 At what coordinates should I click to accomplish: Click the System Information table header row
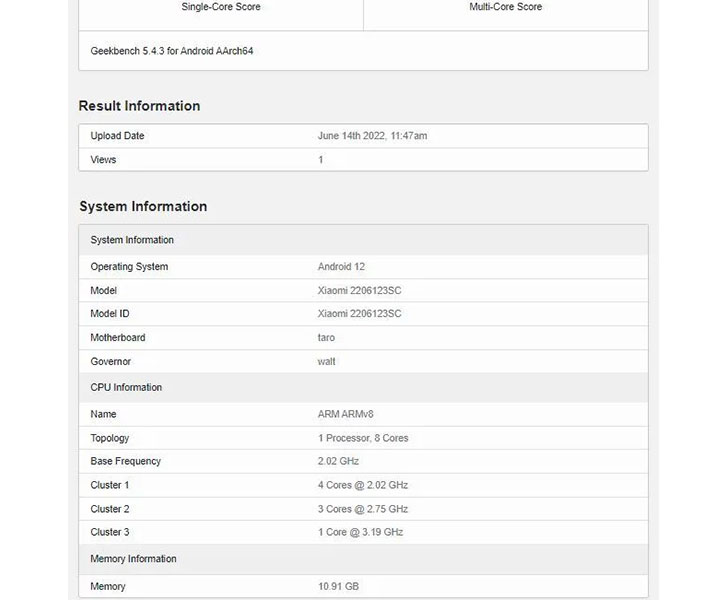[364, 240]
